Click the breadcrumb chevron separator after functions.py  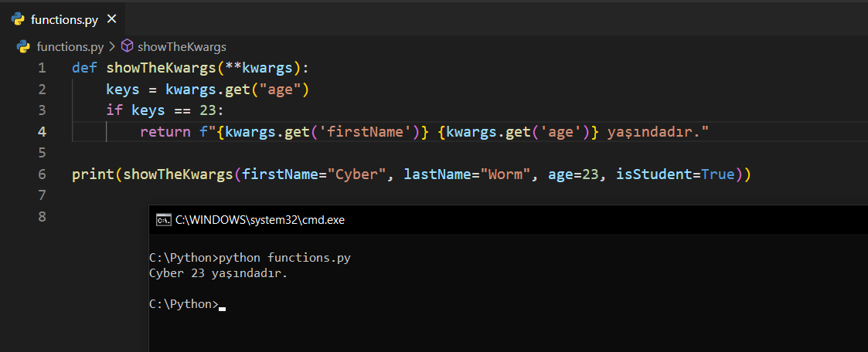(x=111, y=46)
